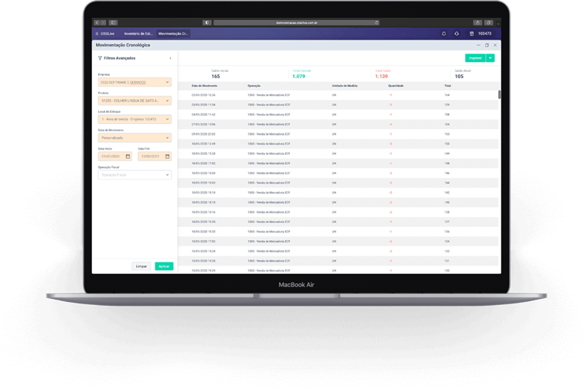
Task: Collapse the Filtros Avançados panel chevron
Action: pyautogui.click(x=171, y=58)
